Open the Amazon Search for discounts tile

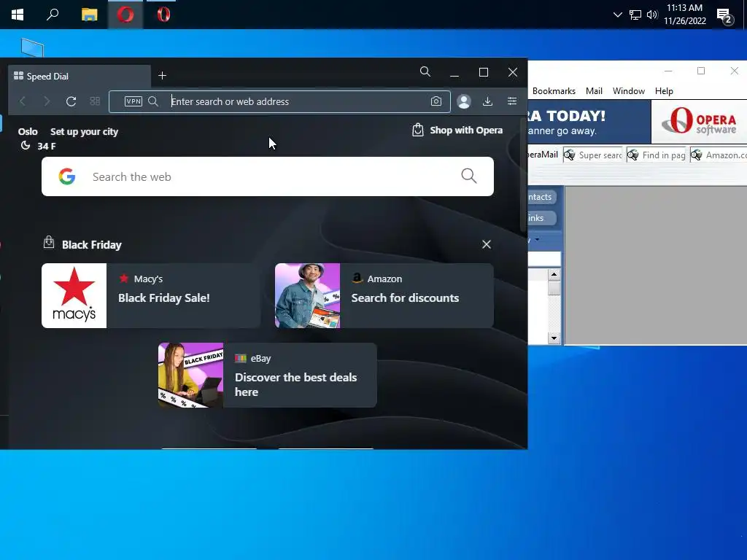(x=384, y=296)
